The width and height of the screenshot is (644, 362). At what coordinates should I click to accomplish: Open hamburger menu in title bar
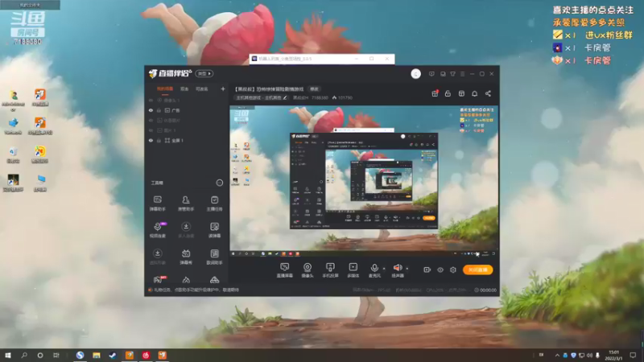462,74
